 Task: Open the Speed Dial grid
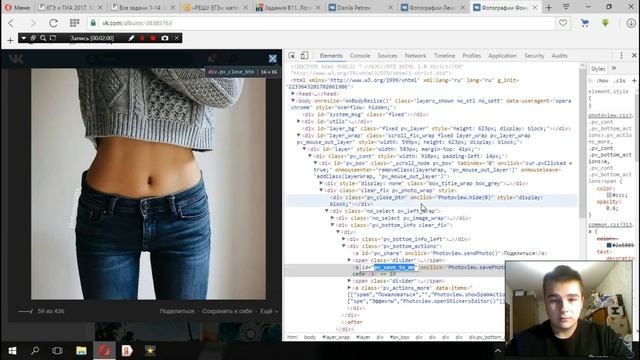pyautogui.click(x=74, y=23)
